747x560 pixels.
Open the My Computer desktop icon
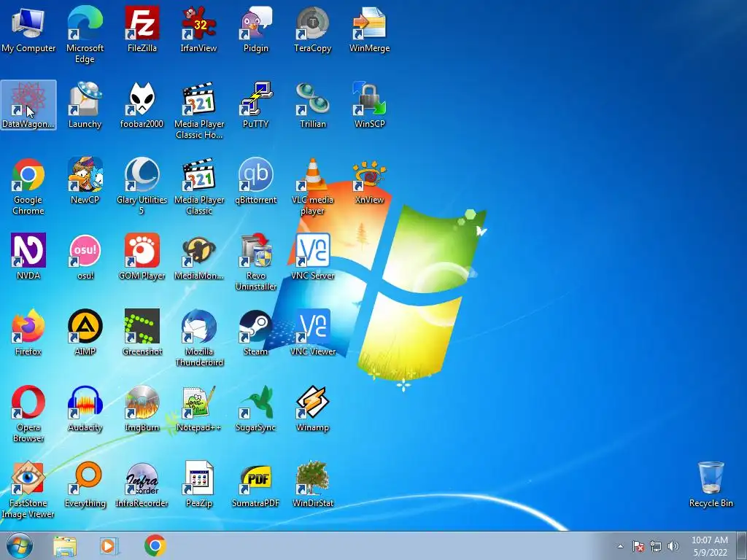coord(28,29)
